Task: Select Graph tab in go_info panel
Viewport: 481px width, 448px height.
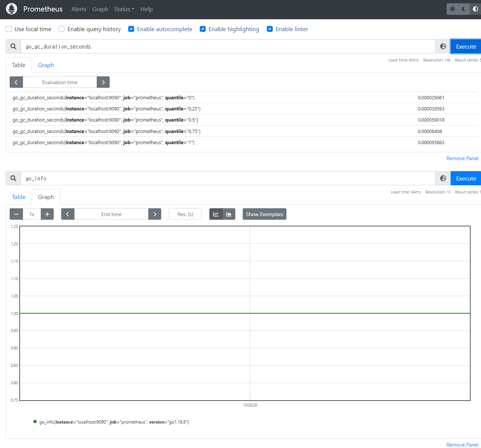Action: pos(46,197)
